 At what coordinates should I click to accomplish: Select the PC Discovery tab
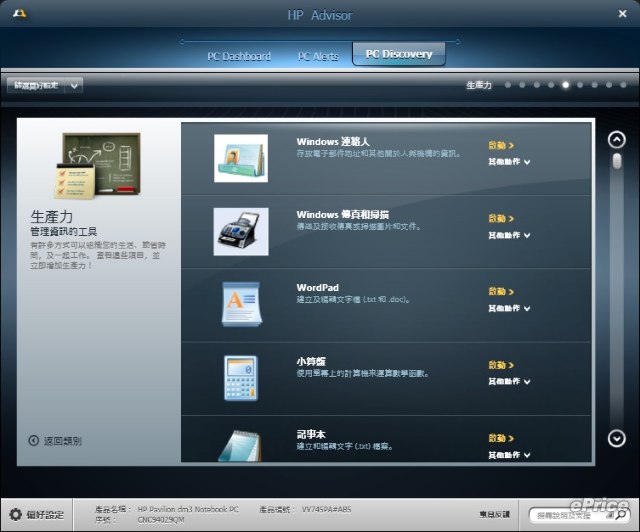tap(399, 54)
